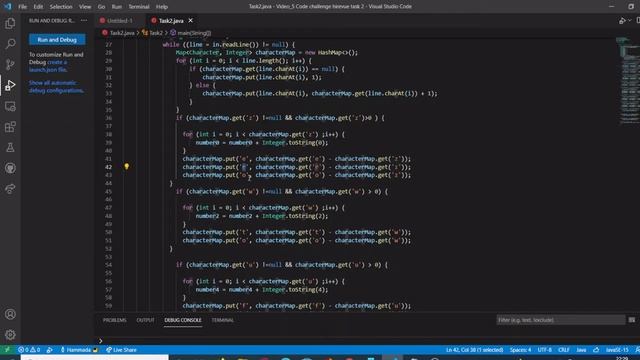Open the Go menu
The height and width of the screenshot is (360, 640).
point(101,7)
